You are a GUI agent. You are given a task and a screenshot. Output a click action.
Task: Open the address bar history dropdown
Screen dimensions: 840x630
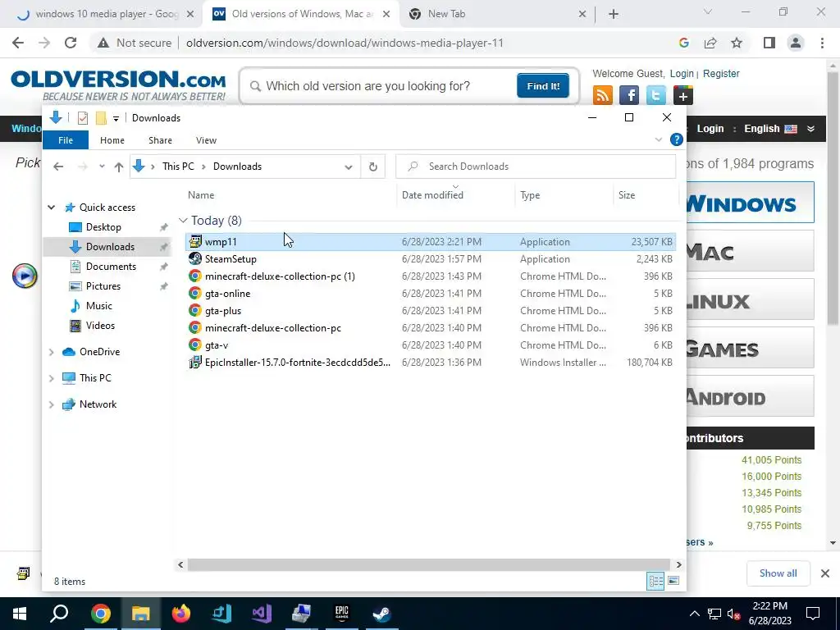[349, 167]
